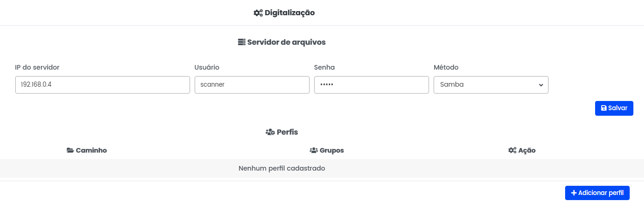The width and height of the screenshot is (644, 207).
Task: Click the chevron arrow of the Método select
Action: [x=541, y=85]
